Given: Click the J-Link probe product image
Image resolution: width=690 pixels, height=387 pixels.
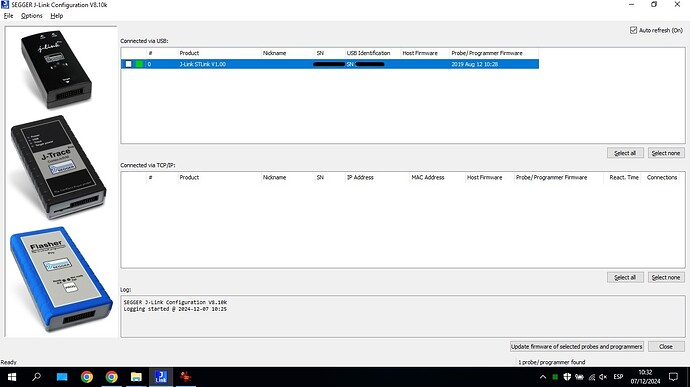Looking at the screenshot, I should pyautogui.click(x=56, y=69).
